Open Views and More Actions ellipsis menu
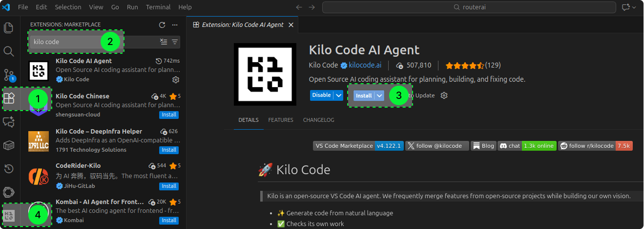 pos(175,25)
